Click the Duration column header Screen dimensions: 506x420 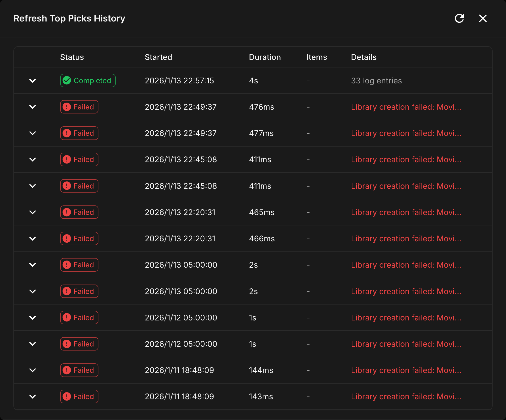(265, 57)
